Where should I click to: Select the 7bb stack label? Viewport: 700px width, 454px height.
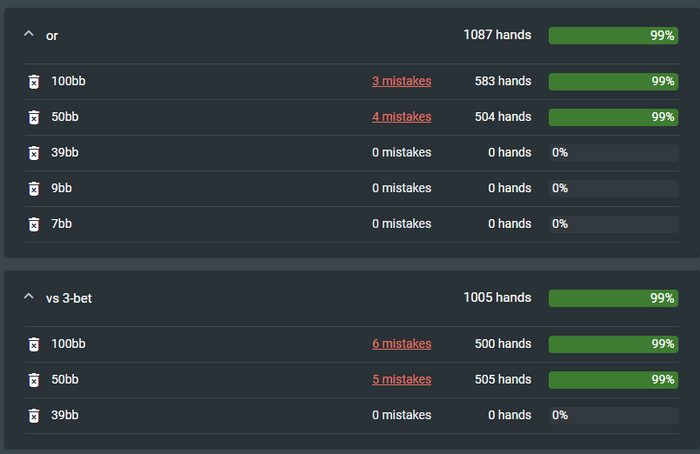click(x=61, y=224)
